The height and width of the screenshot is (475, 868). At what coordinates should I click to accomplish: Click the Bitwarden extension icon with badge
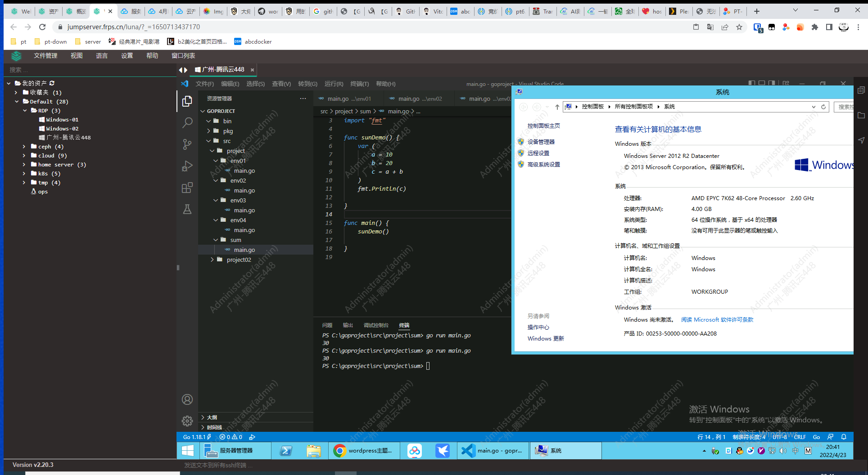coord(758,28)
